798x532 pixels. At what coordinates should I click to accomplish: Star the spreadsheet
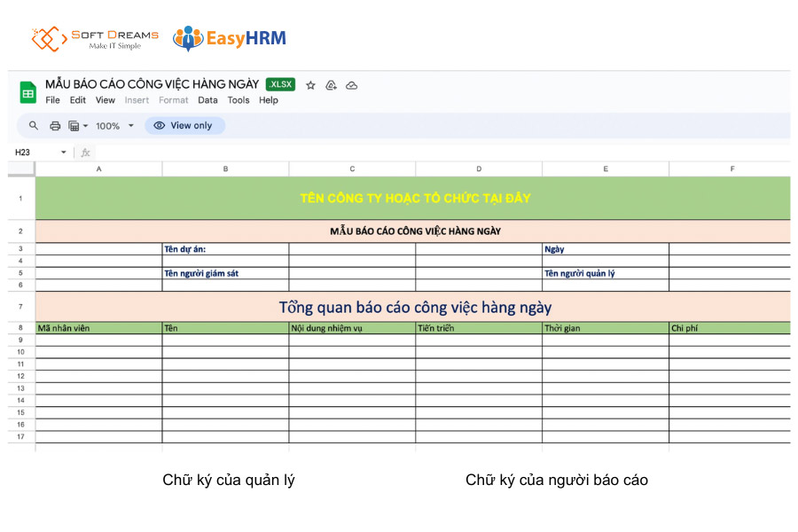(309, 84)
